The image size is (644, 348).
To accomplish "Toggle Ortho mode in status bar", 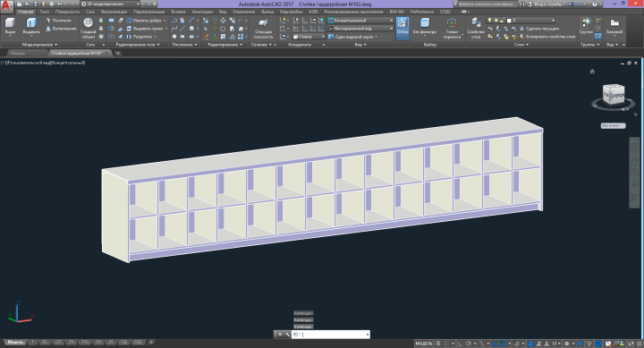I will (x=460, y=344).
